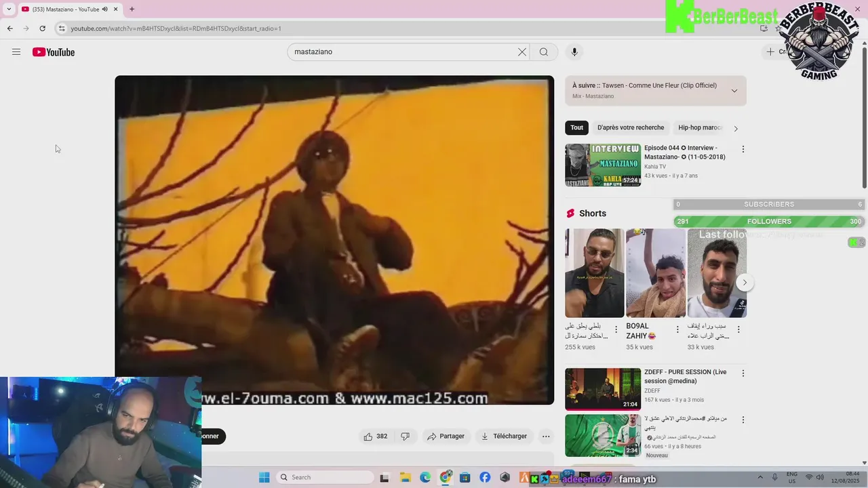
Task: Open the first short with 255 k vues
Action: click(x=595, y=273)
